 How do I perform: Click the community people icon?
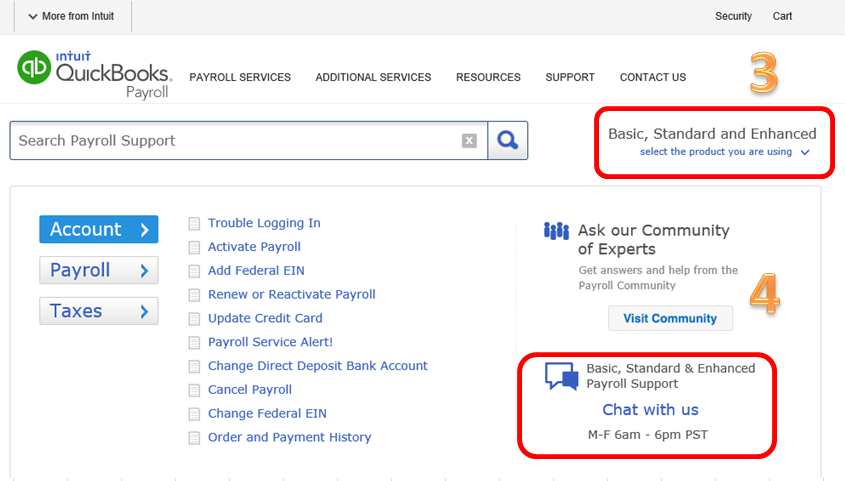556,231
